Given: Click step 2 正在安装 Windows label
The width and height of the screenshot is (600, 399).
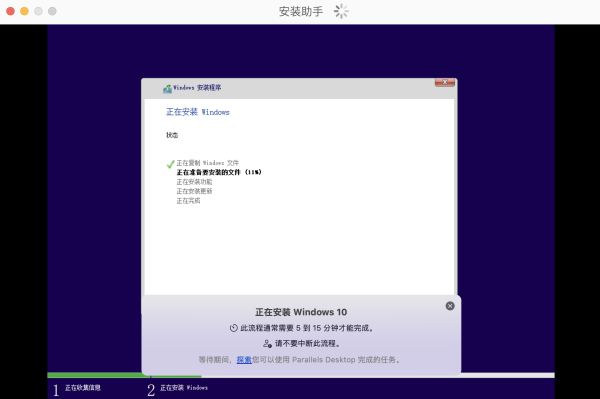Looking at the screenshot, I should [184, 388].
